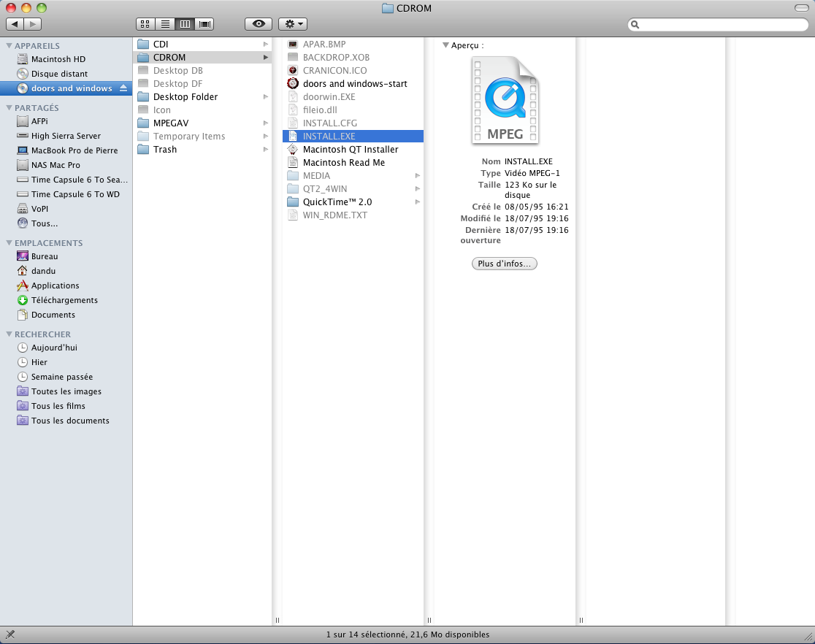Show Hier saved search
This screenshot has height=644, width=815.
coord(66,361)
